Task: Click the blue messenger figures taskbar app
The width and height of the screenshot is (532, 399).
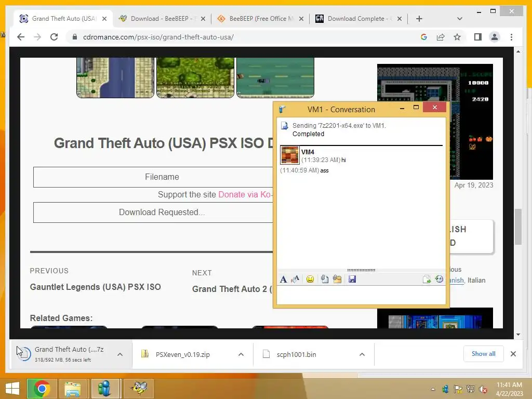Action: pos(105,389)
